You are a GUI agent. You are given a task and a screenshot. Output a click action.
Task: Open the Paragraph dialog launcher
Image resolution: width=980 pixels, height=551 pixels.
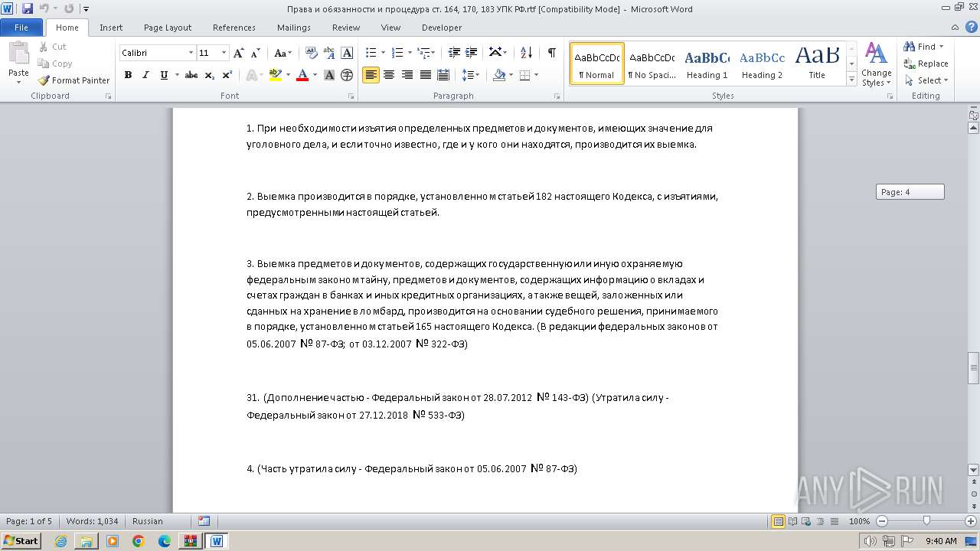click(x=557, y=96)
